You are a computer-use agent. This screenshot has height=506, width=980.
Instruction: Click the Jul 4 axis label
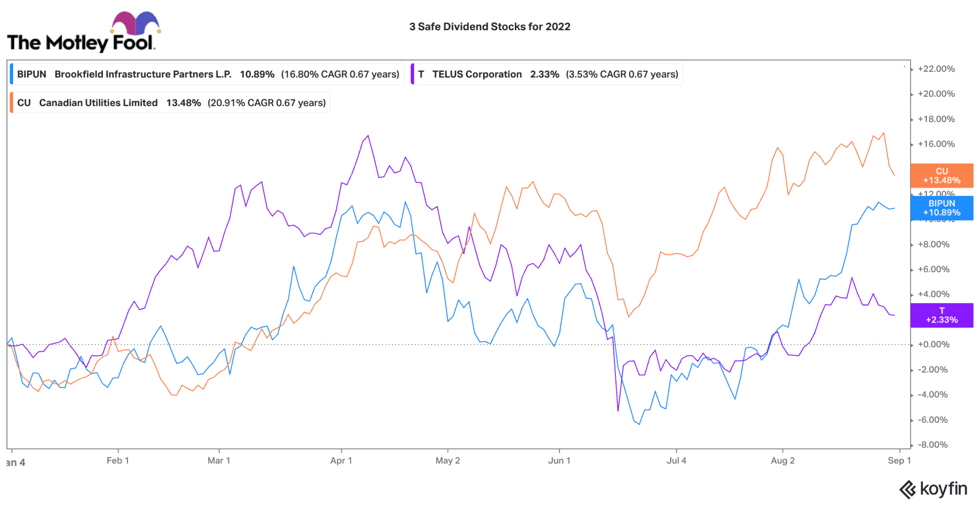click(x=676, y=461)
